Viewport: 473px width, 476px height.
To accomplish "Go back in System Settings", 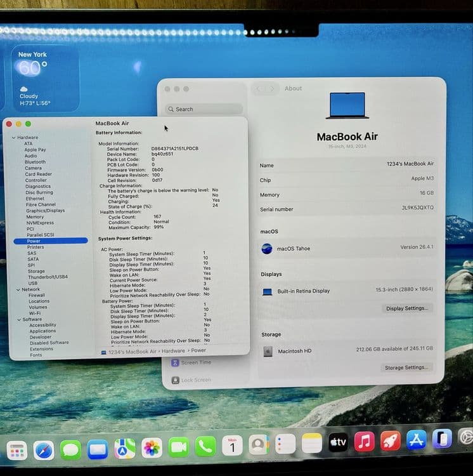I will point(257,89).
